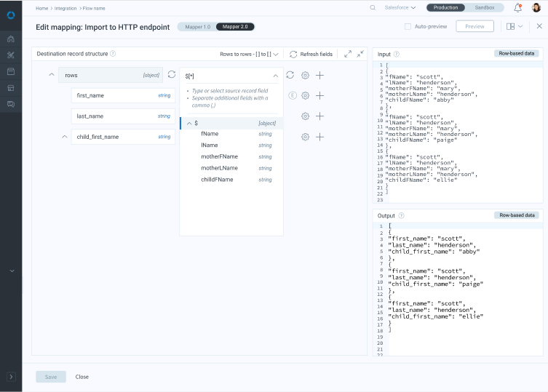
Task: Open the search icon in top bar
Action: pyautogui.click(x=373, y=7)
